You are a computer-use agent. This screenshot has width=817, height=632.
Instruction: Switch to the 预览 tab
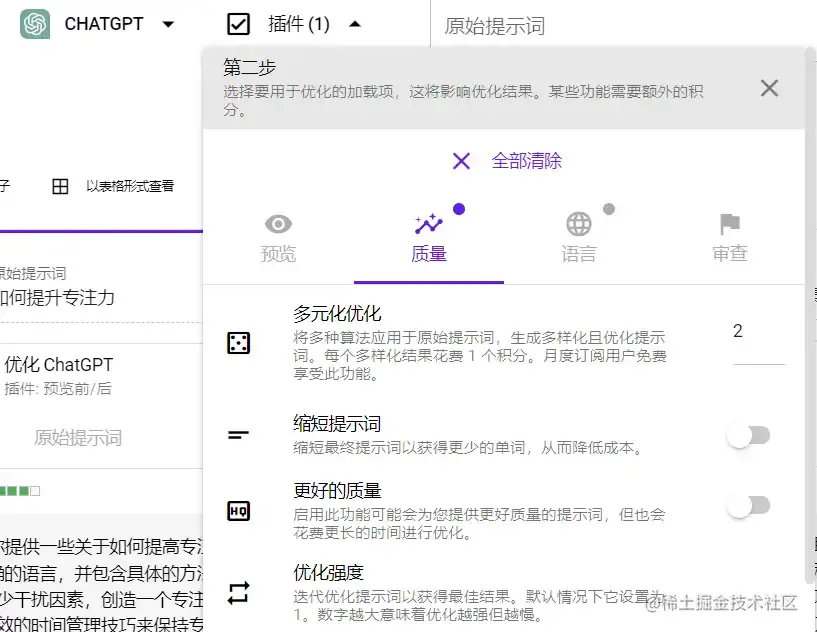278,239
